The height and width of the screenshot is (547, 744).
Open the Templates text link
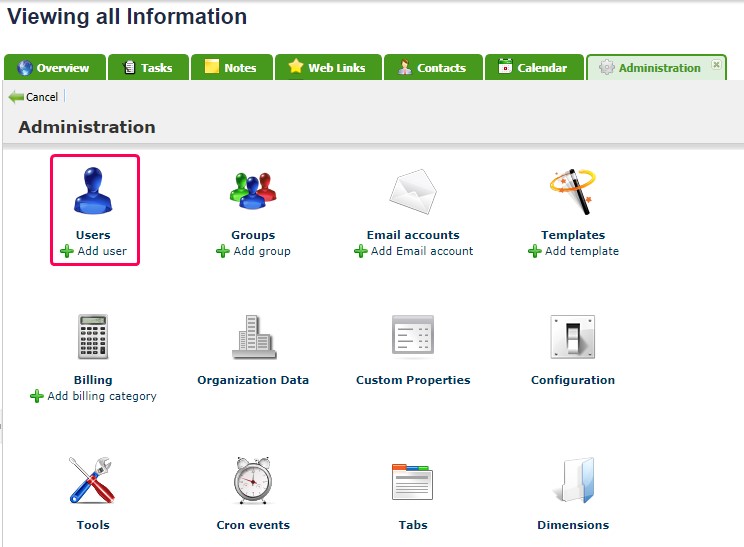pos(573,235)
